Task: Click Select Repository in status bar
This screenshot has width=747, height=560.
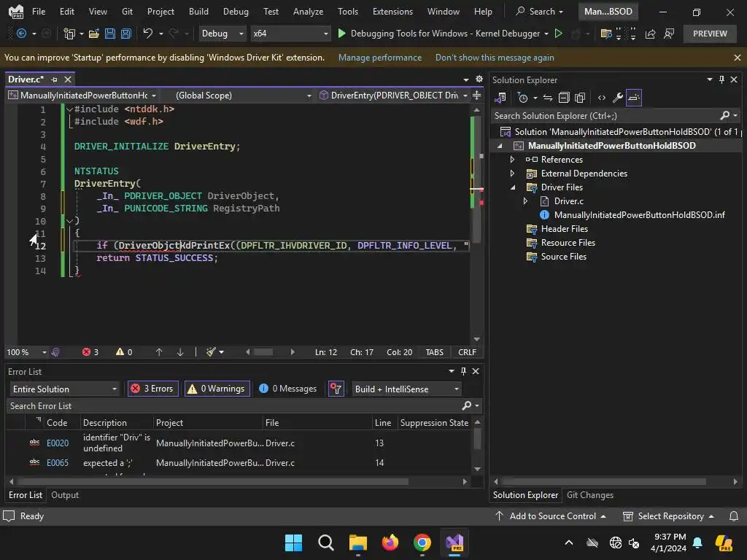Action: [x=668, y=516]
